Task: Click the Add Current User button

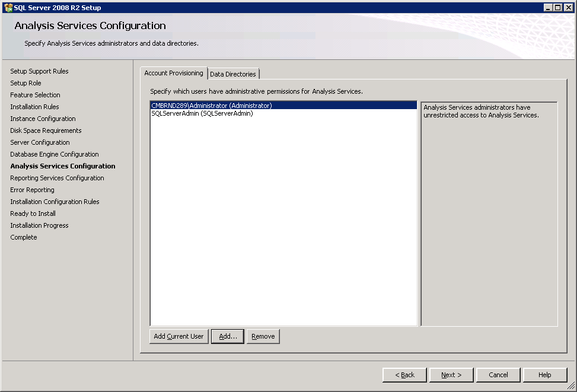Action: click(179, 336)
